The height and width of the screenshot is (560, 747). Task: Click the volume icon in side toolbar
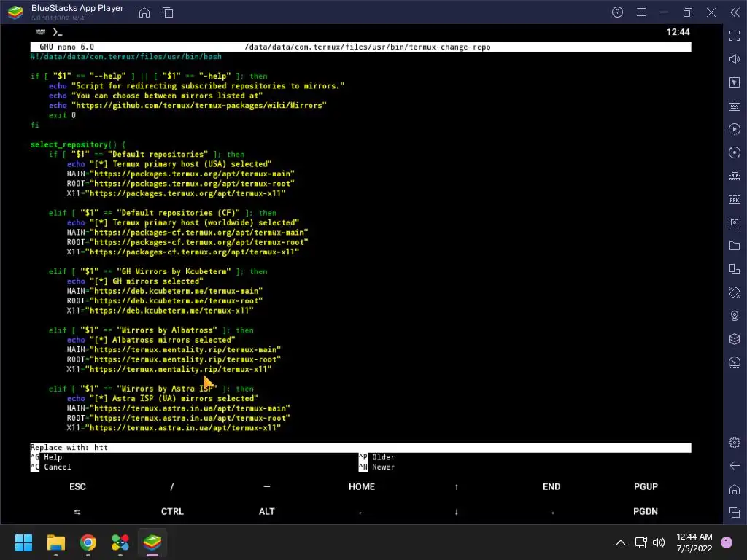[x=735, y=59]
